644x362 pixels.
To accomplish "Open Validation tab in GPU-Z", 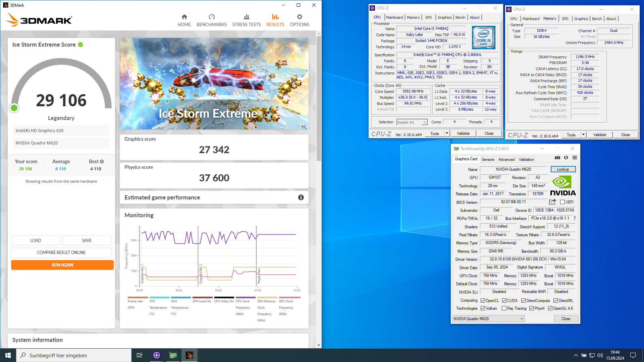I will [x=526, y=160].
